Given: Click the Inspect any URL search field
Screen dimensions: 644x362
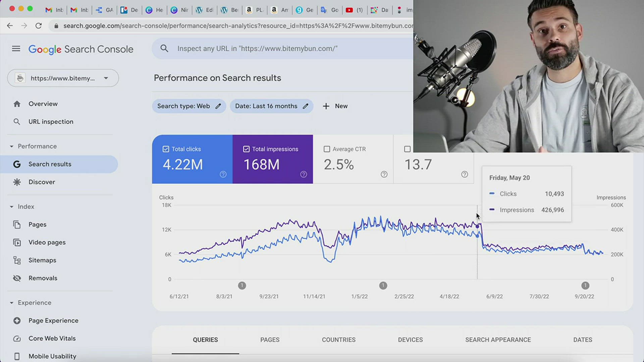Looking at the screenshot, I should pyautogui.click(x=282, y=49).
